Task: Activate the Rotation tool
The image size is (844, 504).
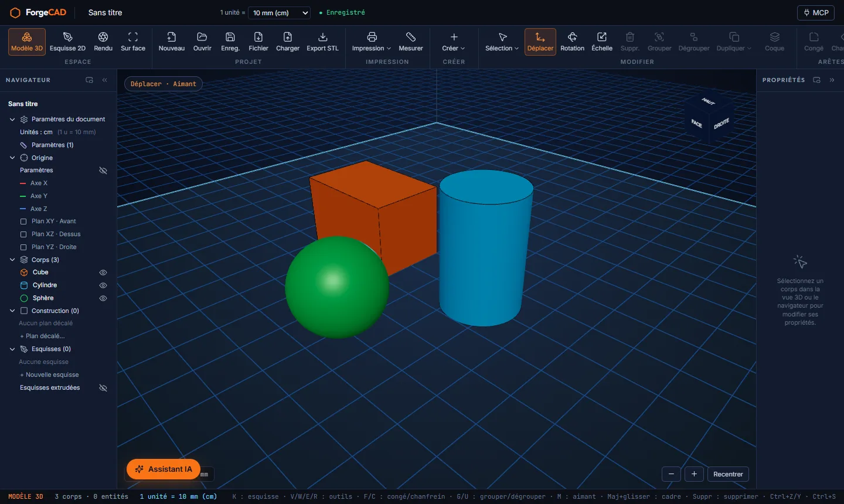Action: click(x=572, y=42)
